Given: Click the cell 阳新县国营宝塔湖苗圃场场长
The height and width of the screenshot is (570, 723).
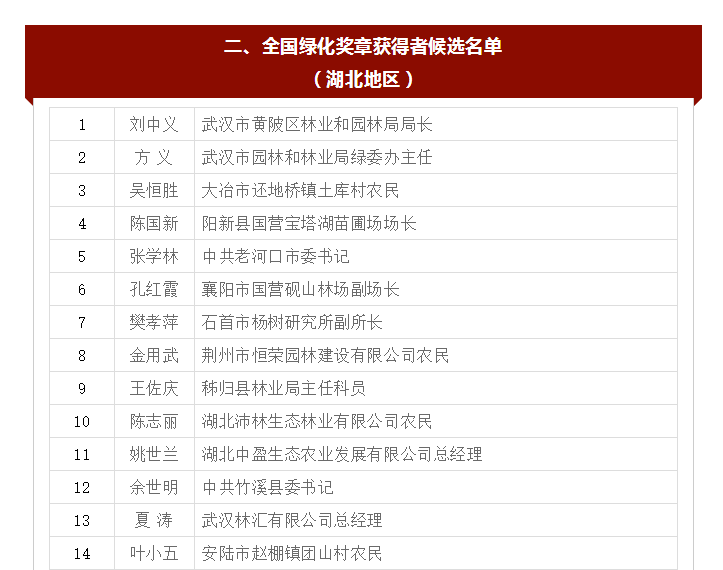Looking at the screenshot, I should pyautogui.click(x=309, y=224).
